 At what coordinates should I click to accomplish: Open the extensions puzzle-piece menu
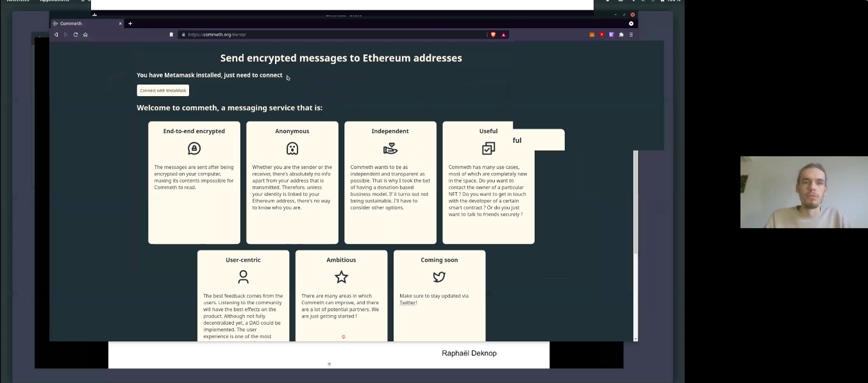pos(621,35)
